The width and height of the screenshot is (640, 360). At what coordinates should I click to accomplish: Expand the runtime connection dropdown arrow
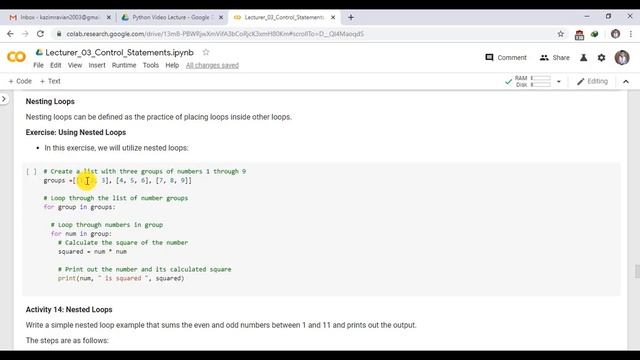tap(558, 82)
